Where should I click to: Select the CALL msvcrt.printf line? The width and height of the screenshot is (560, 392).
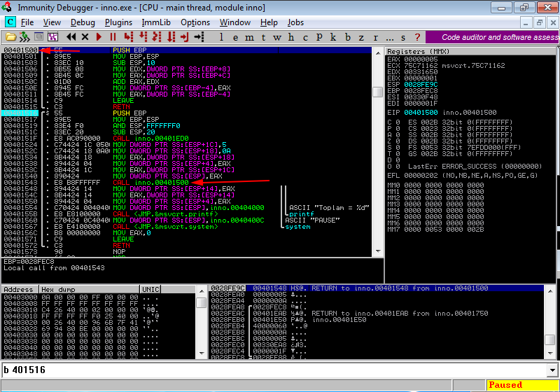(x=185, y=214)
